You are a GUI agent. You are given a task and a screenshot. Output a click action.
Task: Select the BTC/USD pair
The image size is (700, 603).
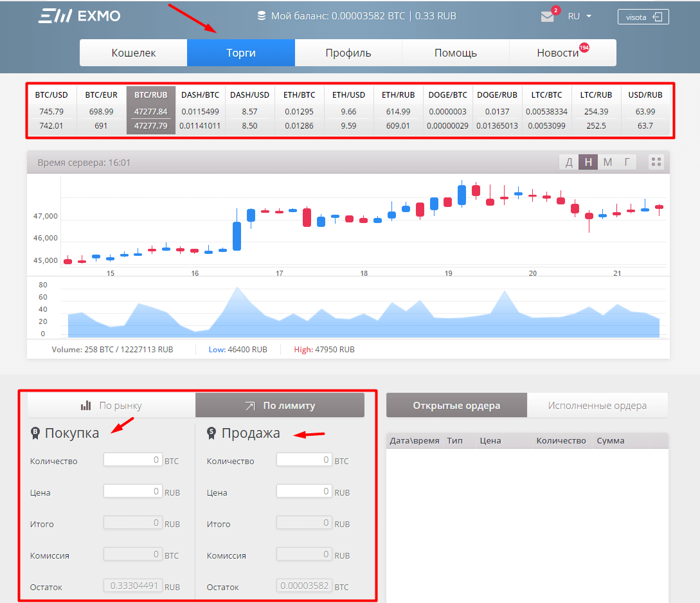[x=51, y=110]
